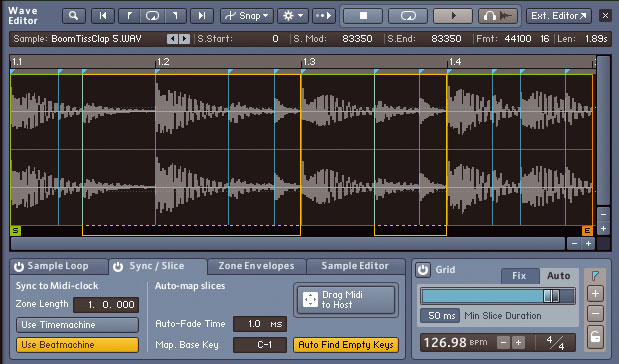Viewport: 619px width, 364px height.
Task: Close the Wave Editor
Action: [605, 16]
